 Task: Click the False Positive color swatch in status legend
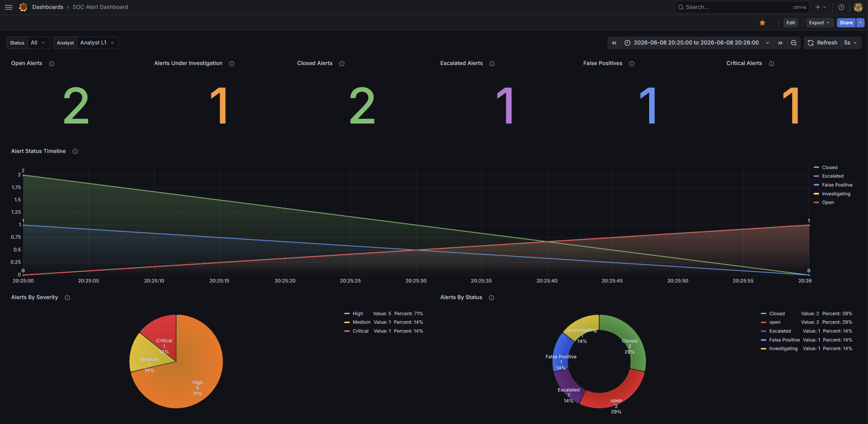click(763, 340)
